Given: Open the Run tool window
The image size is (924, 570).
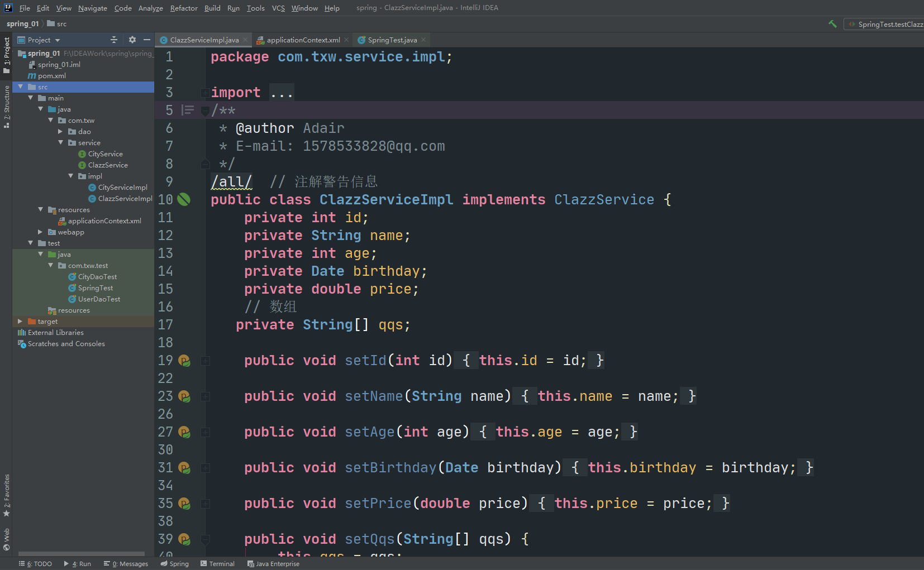Looking at the screenshot, I should coord(78,564).
